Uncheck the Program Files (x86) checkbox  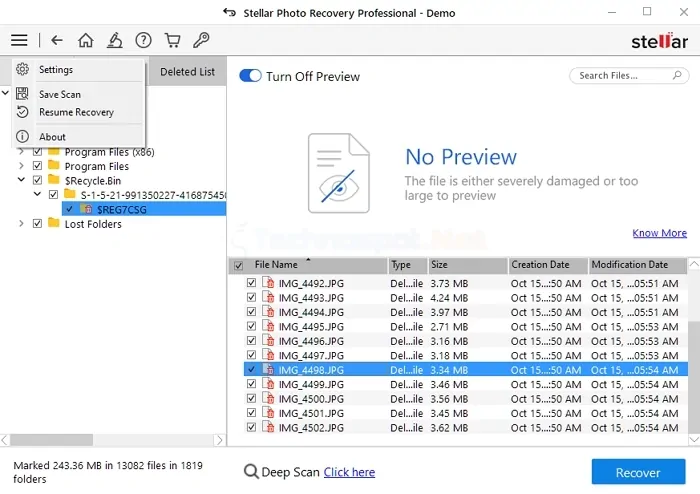coord(38,152)
